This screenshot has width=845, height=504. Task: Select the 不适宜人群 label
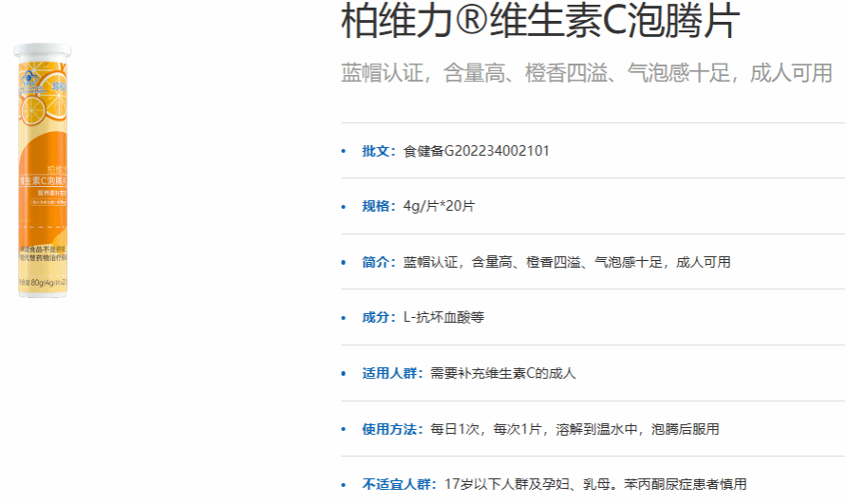(x=399, y=484)
